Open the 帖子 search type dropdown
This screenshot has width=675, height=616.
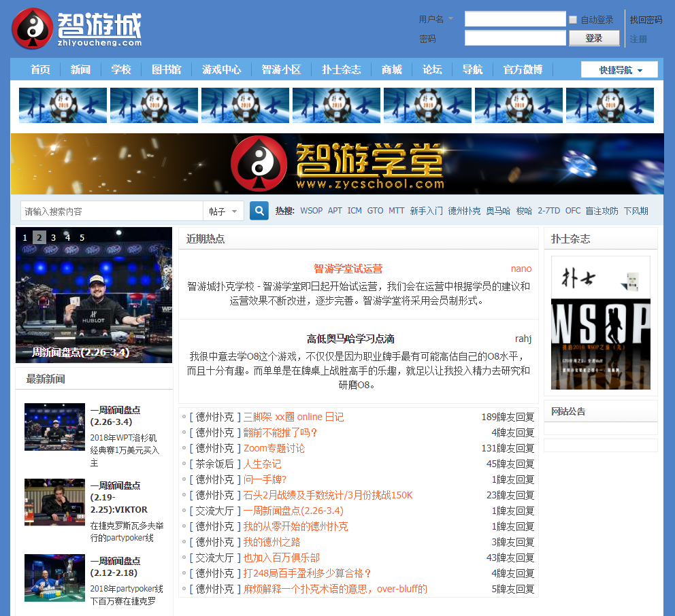pyautogui.click(x=223, y=211)
